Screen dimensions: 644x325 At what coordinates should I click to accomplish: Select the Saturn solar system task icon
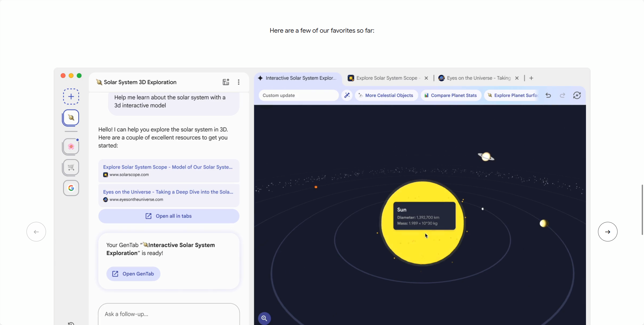[x=71, y=118]
